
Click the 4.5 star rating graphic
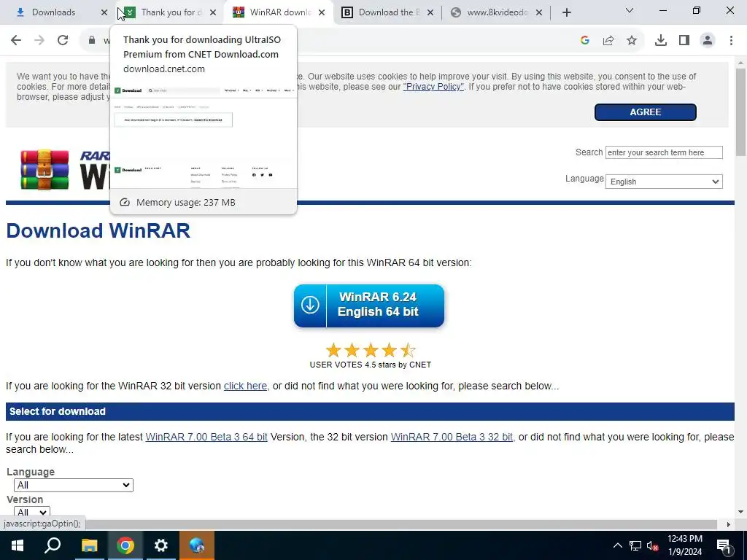(370, 351)
